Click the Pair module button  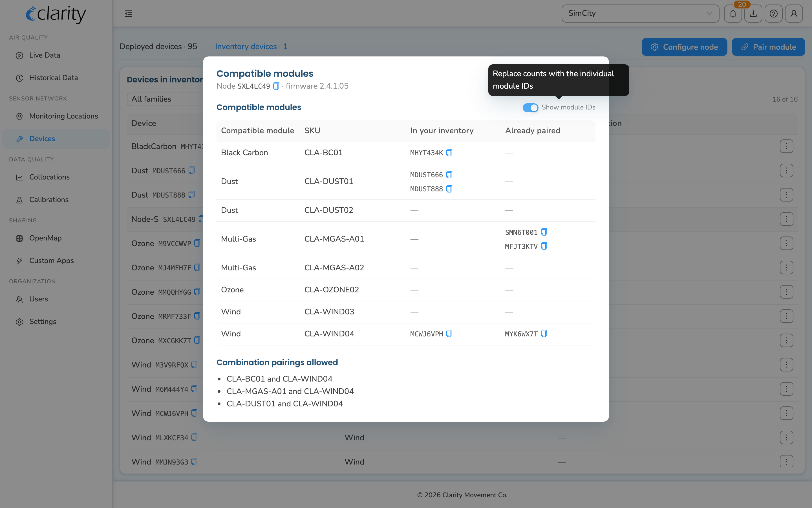point(768,47)
